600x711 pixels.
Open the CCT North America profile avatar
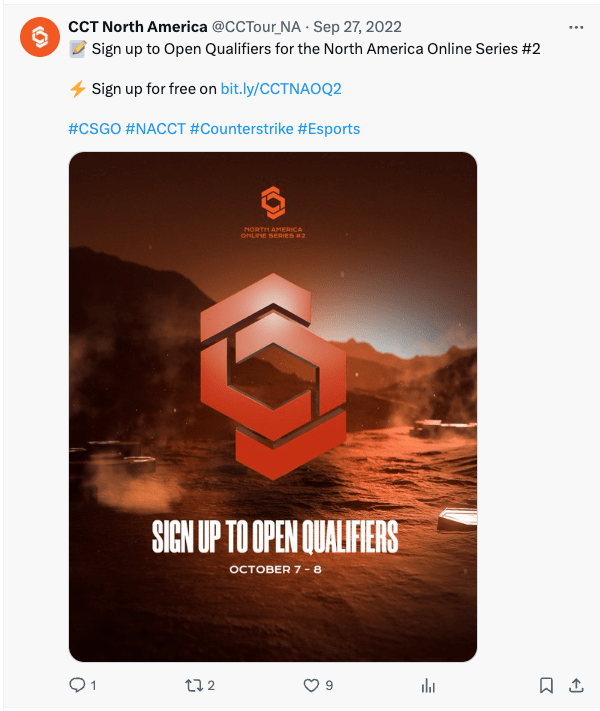click(40, 37)
